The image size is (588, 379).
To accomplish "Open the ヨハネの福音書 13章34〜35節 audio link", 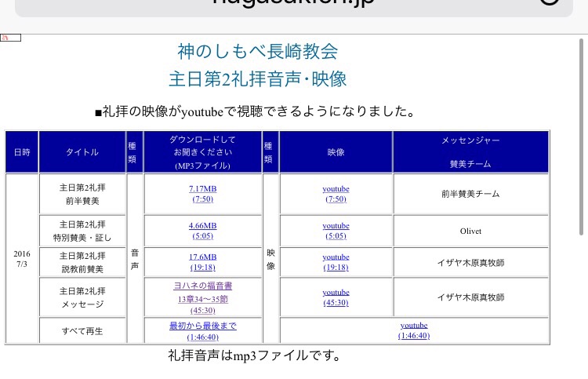I will (x=203, y=298).
